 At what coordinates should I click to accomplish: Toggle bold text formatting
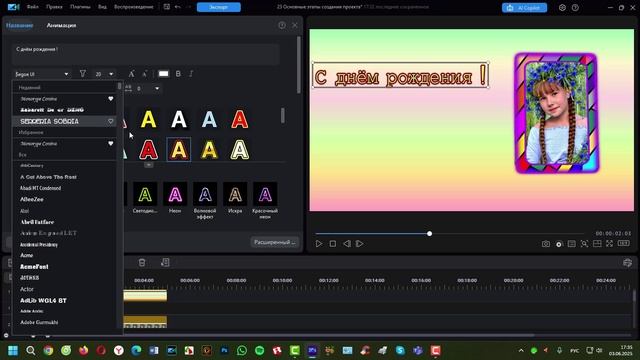(x=178, y=74)
